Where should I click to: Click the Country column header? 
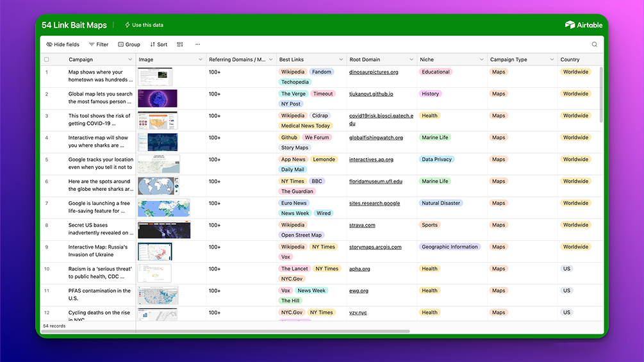(x=580, y=60)
